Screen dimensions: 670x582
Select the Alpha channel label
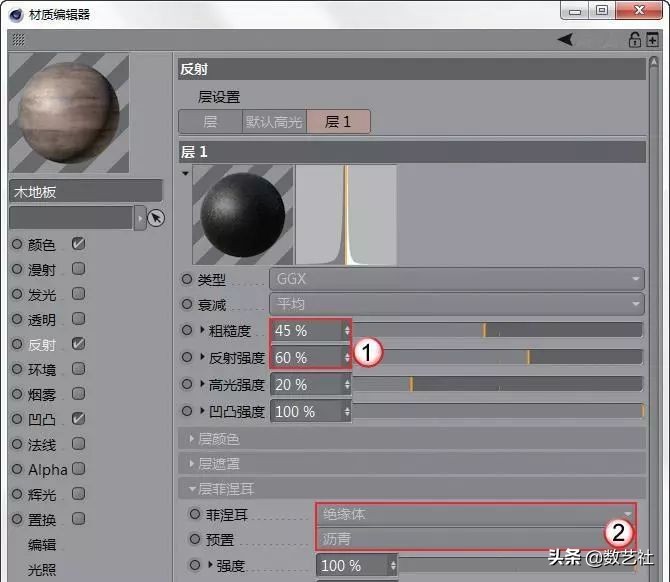pyautogui.click(x=48, y=470)
